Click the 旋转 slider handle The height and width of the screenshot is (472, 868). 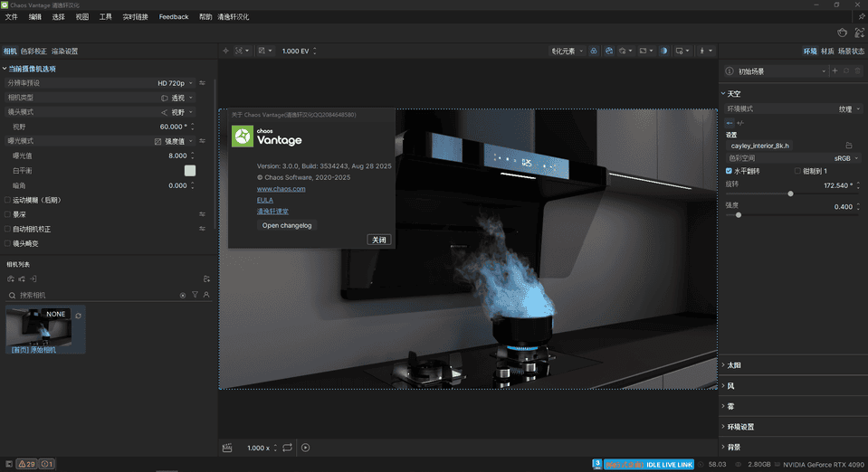tap(790, 194)
